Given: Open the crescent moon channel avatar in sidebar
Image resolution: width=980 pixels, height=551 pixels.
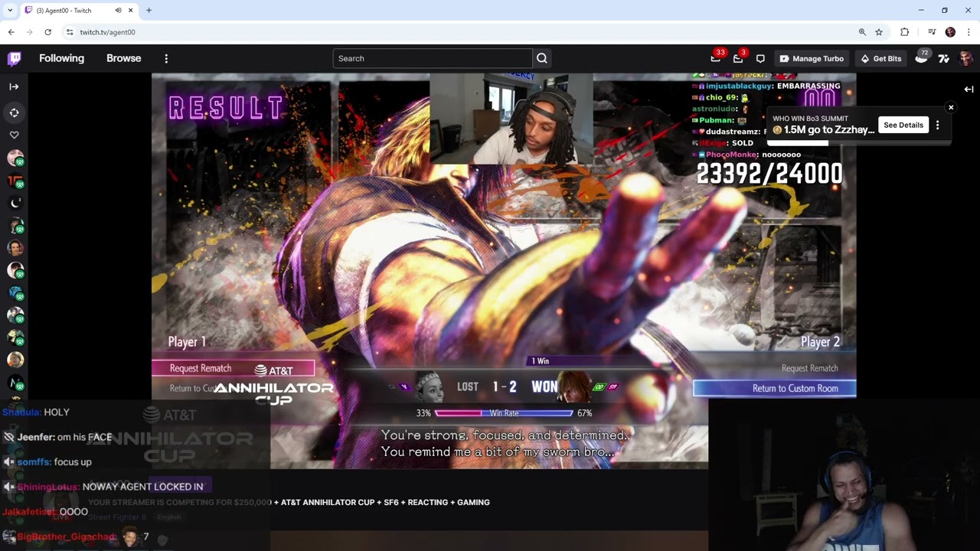Looking at the screenshot, I should (15, 203).
